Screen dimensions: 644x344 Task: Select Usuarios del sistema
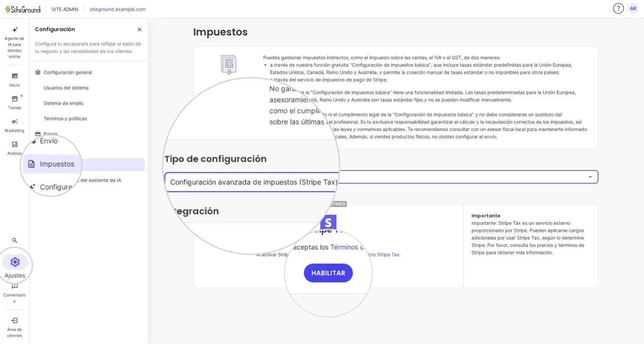(x=66, y=88)
